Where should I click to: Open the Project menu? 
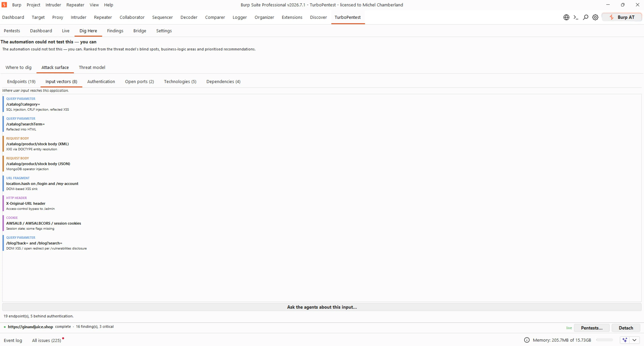(33, 5)
